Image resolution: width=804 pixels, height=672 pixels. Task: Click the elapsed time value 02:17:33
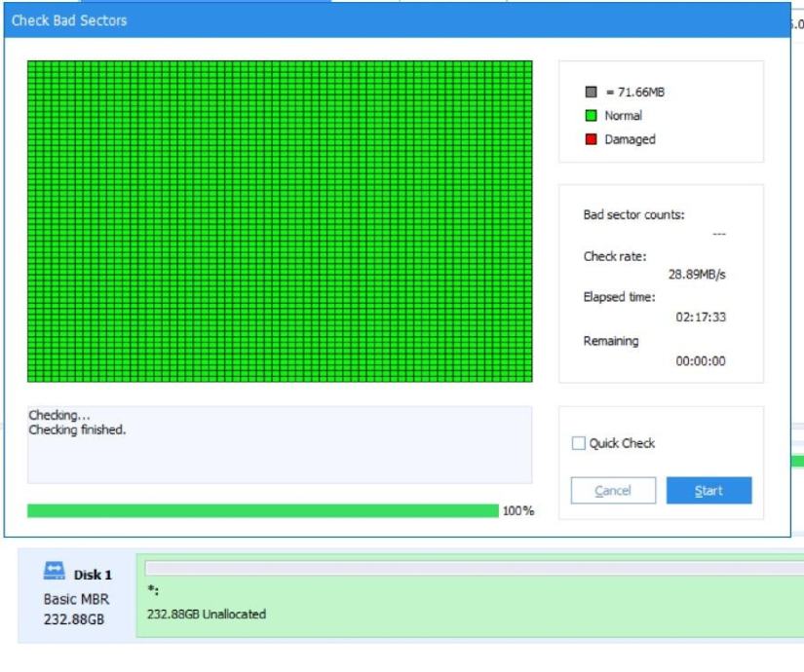click(701, 317)
